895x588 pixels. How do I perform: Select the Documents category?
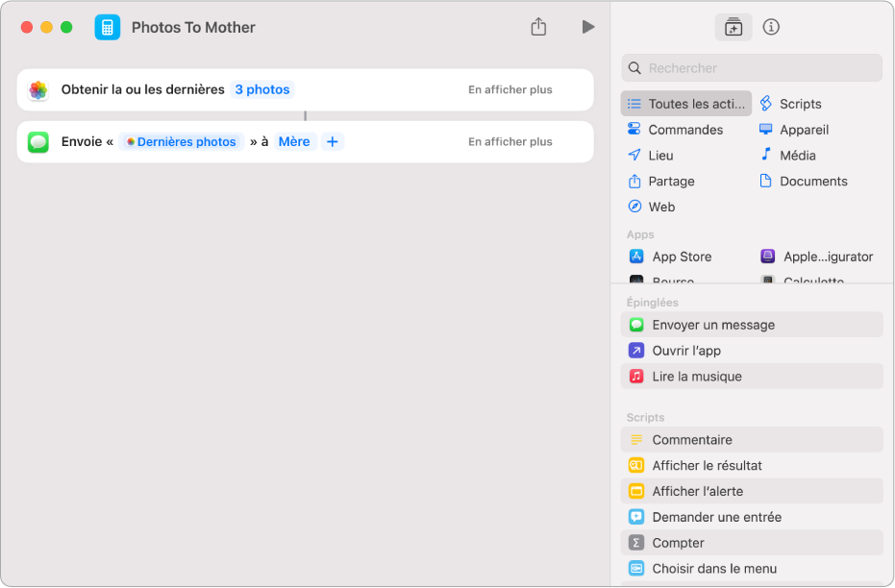[804, 182]
